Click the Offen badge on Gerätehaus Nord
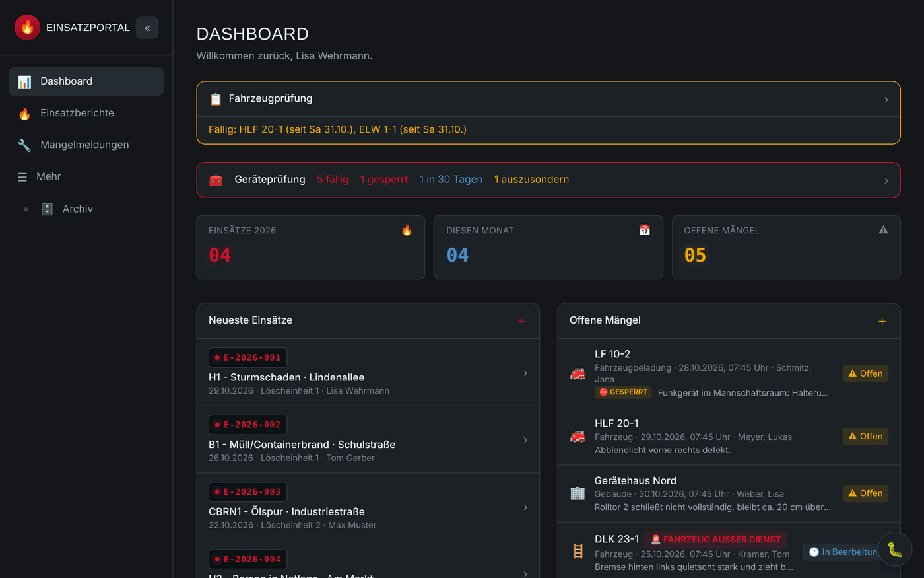The width and height of the screenshot is (924, 578). point(865,493)
